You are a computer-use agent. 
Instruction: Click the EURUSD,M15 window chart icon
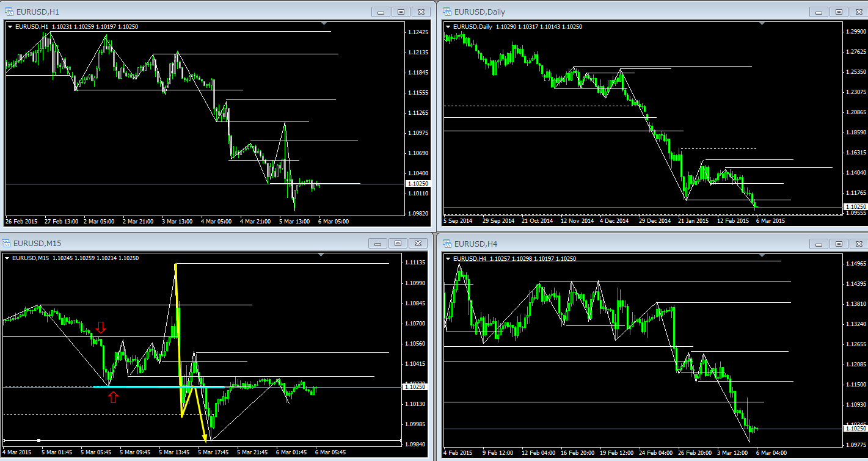point(7,244)
